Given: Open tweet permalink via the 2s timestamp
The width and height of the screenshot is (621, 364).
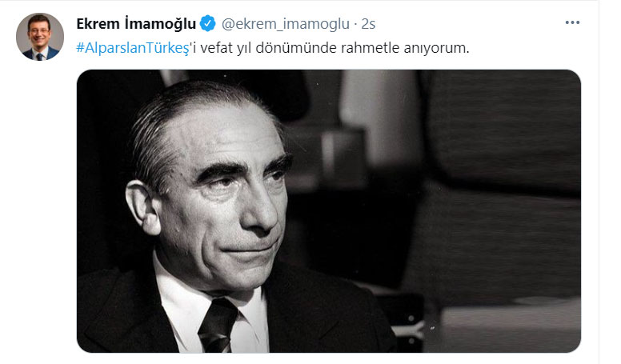Looking at the screenshot, I should coord(368,24).
